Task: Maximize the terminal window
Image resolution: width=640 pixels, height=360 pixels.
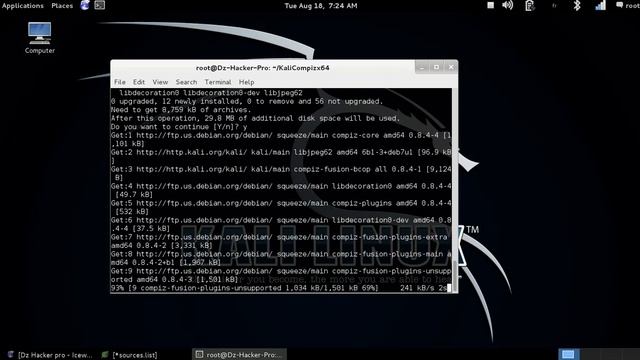Action: [x=436, y=67]
